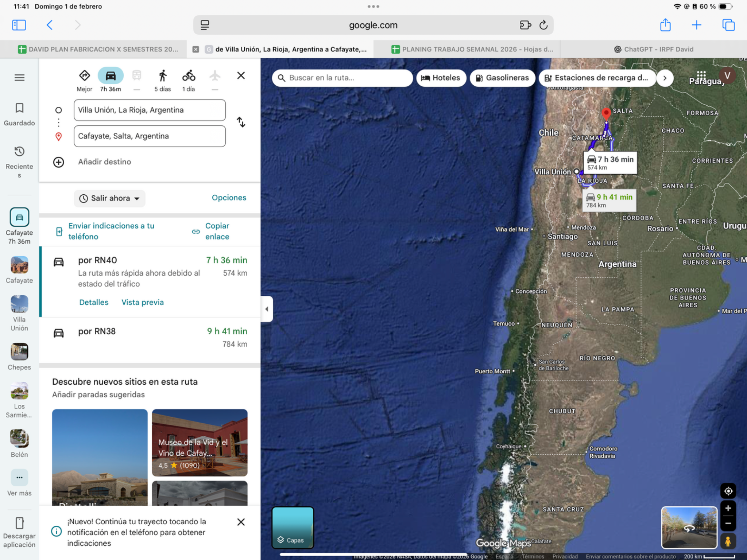747x560 pixels.
Task: Open the Guardado bookmark icon in sidebar
Action: 19,108
